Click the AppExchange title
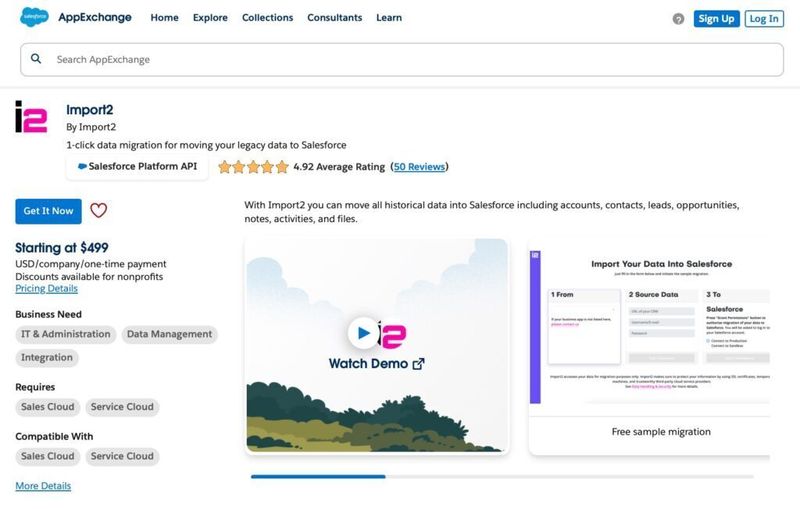This screenshot has height=509, width=800. tap(95, 17)
